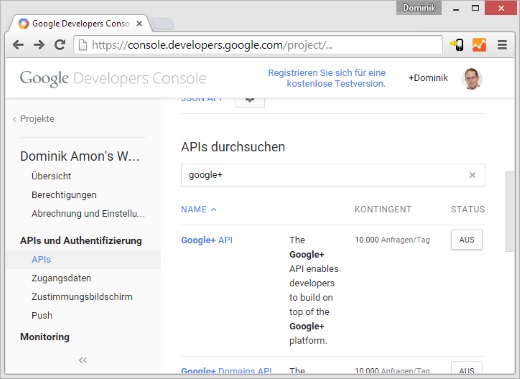Open Zustimmungsbildschirm in the sidebar
Image resolution: width=520 pixels, height=379 pixels.
(x=82, y=297)
